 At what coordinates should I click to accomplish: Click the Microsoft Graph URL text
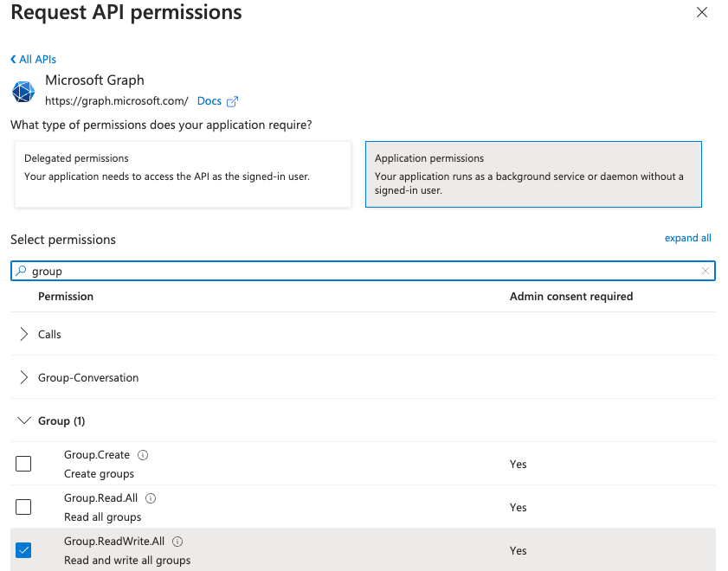tap(117, 101)
